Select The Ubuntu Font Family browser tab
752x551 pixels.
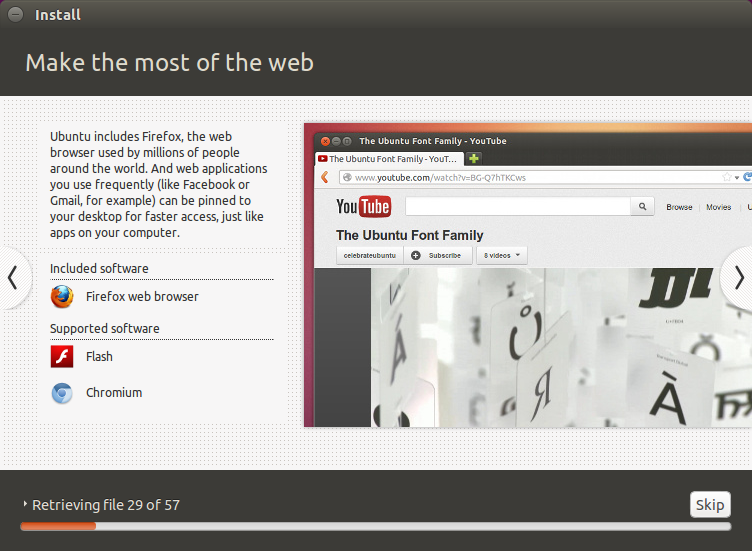click(388, 159)
